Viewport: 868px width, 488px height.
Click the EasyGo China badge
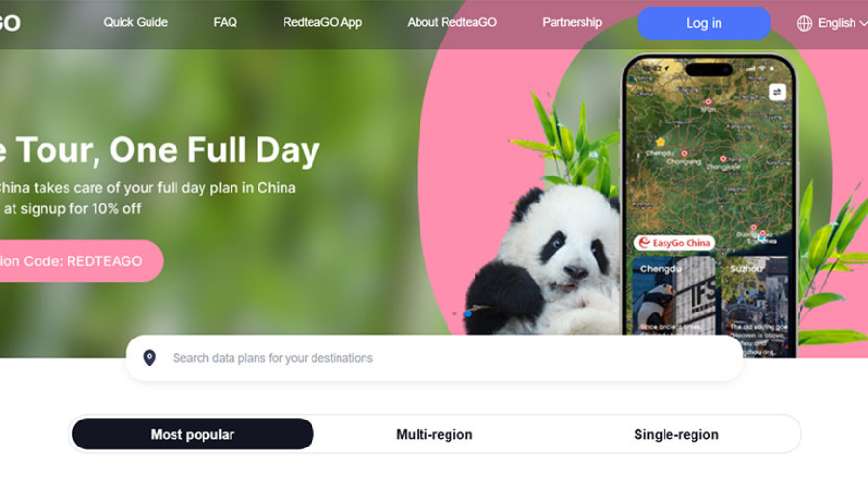click(674, 243)
